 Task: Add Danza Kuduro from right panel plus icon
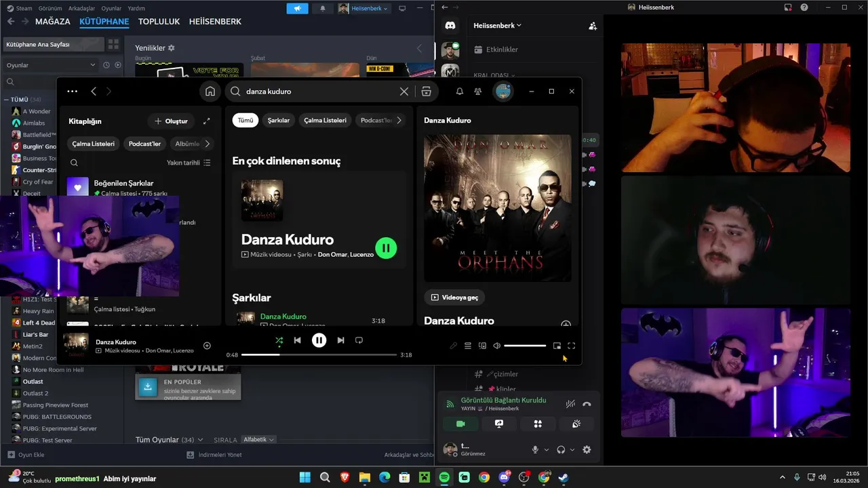coord(566,325)
